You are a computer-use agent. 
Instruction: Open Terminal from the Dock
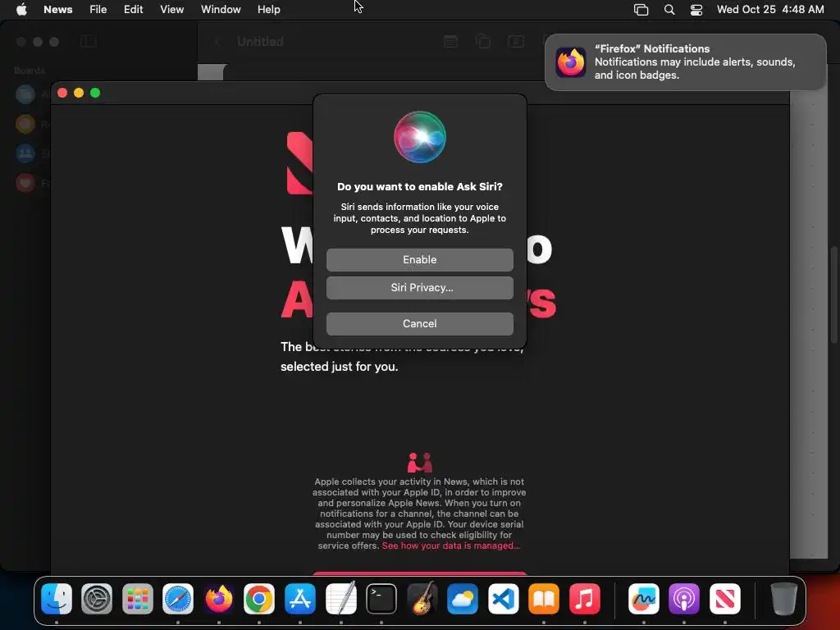click(x=381, y=598)
